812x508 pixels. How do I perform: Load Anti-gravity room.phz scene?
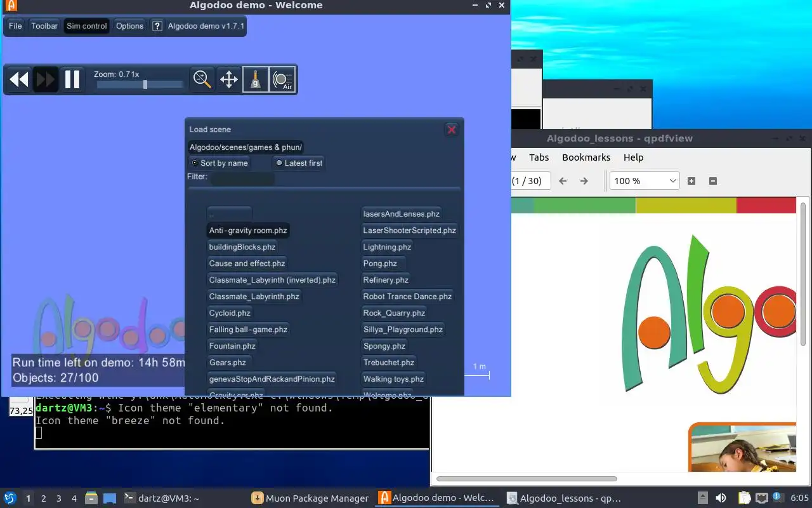click(248, 231)
